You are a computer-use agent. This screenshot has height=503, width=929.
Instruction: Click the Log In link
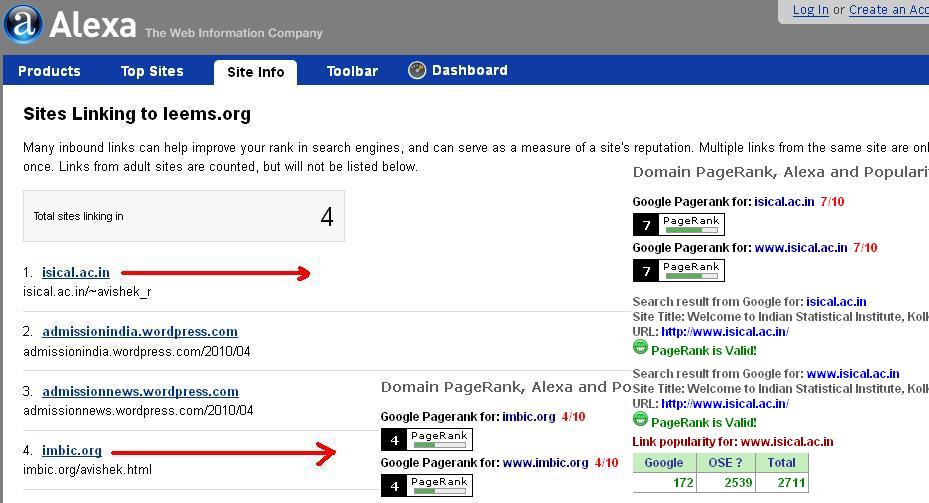point(811,9)
